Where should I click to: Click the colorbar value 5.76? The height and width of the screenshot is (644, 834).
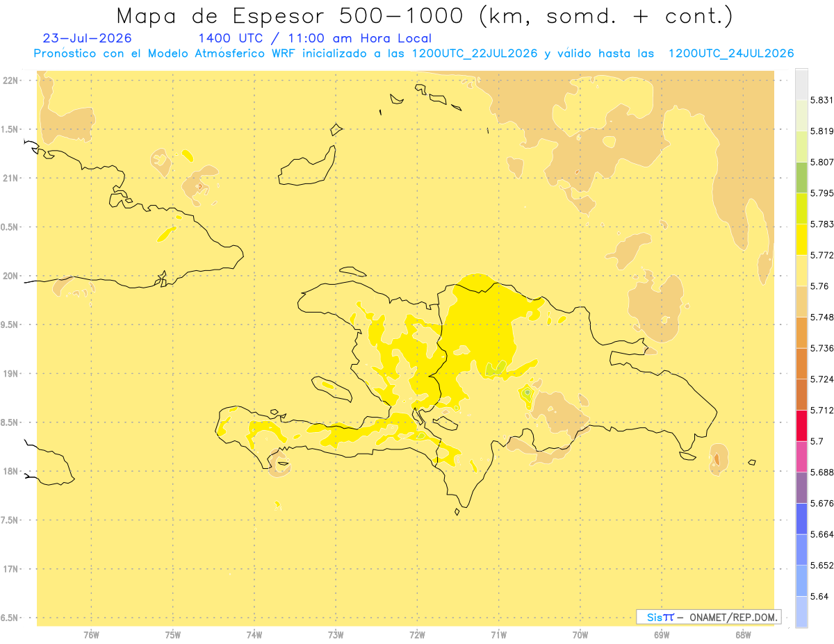pyautogui.click(x=819, y=286)
